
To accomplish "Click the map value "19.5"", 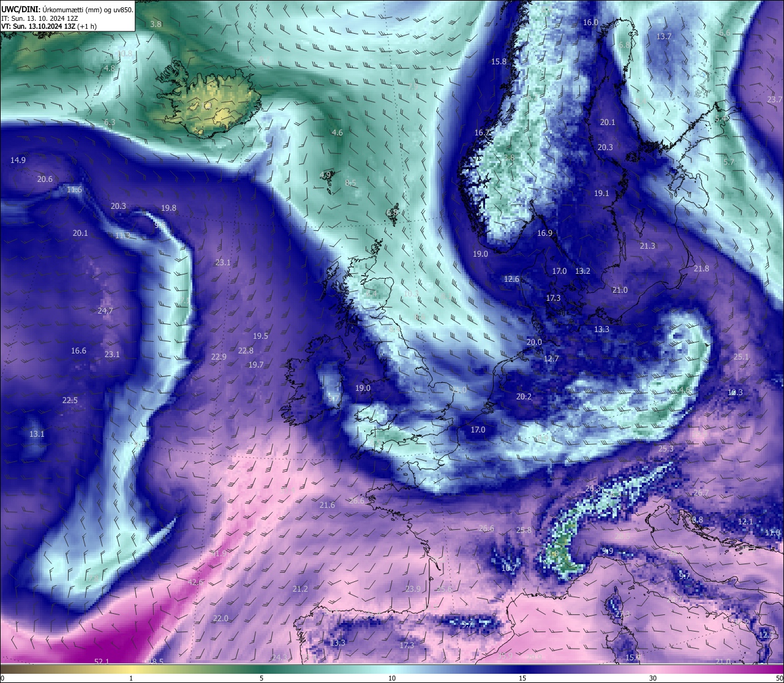I will [260, 336].
